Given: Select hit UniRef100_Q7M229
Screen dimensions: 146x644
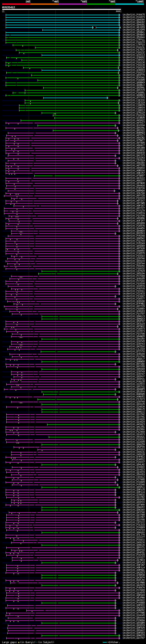Looking at the screenshot, I should [134, 113].
